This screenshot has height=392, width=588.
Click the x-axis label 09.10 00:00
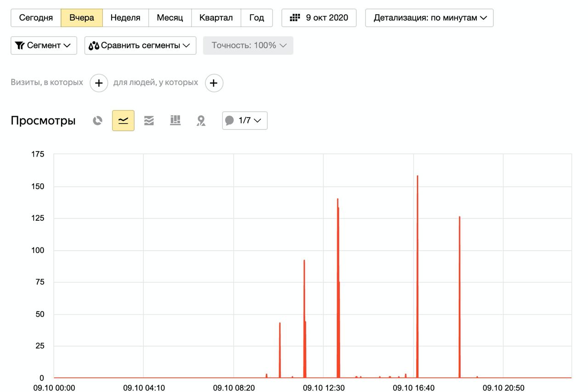coord(54,388)
